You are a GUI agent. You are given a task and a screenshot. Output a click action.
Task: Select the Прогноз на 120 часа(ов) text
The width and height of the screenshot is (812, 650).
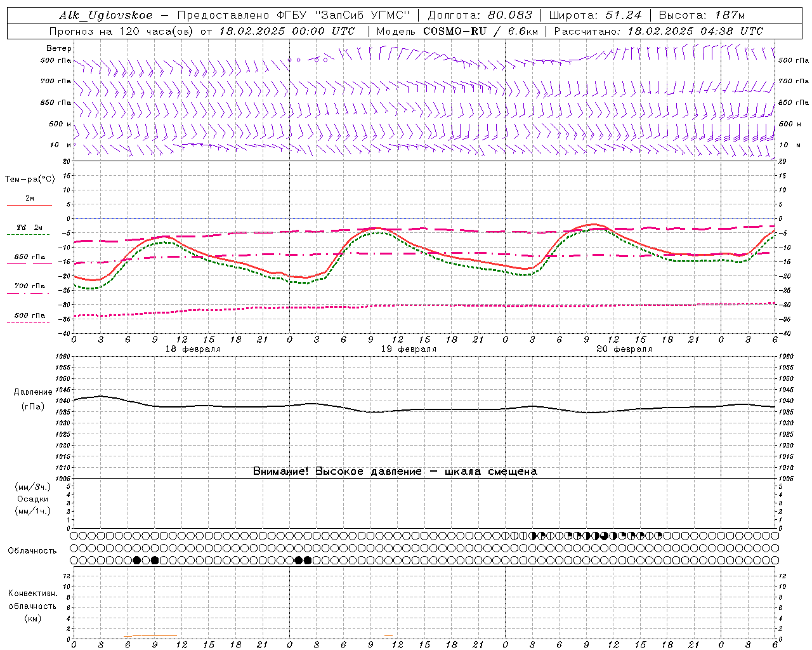tap(122, 31)
